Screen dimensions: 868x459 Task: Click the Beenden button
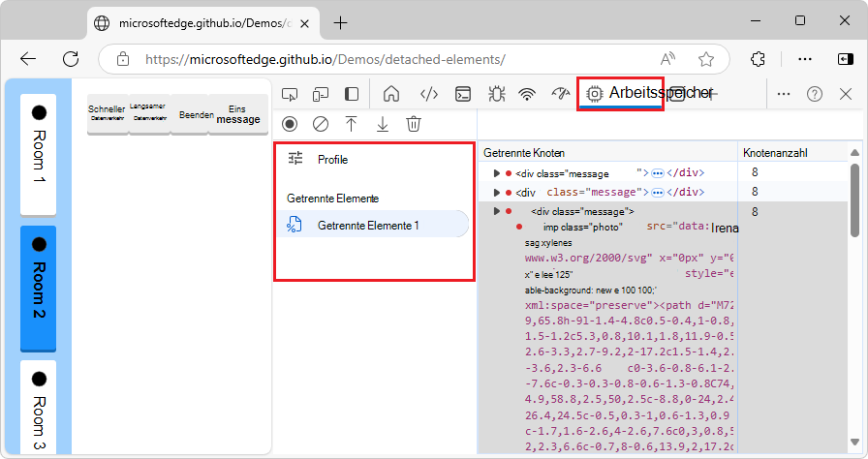pyautogui.click(x=190, y=113)
